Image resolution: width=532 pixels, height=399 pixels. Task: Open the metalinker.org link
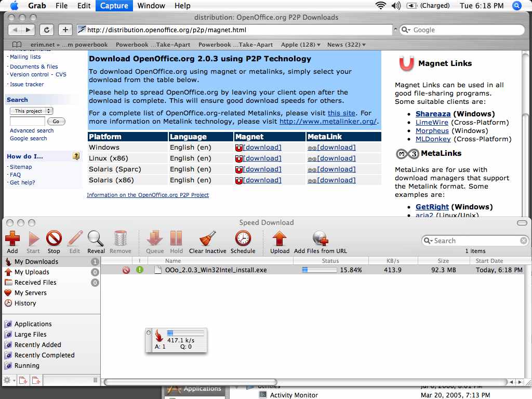[x=328, y=122]
